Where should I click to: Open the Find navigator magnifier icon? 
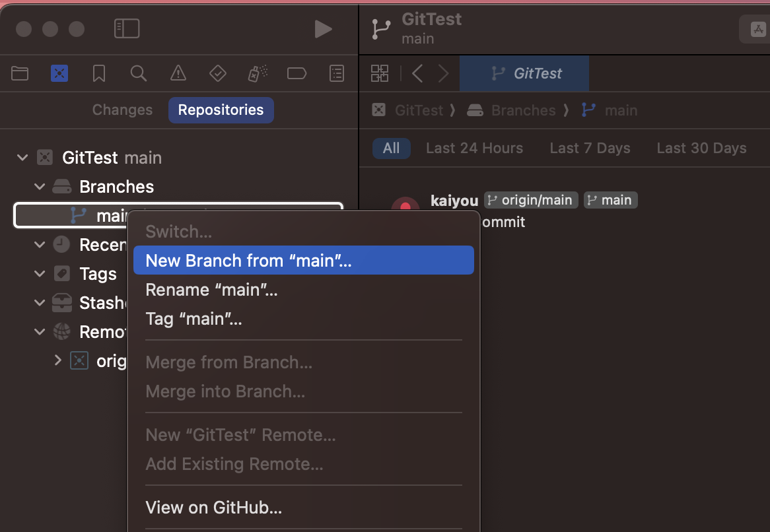[138, 73]
